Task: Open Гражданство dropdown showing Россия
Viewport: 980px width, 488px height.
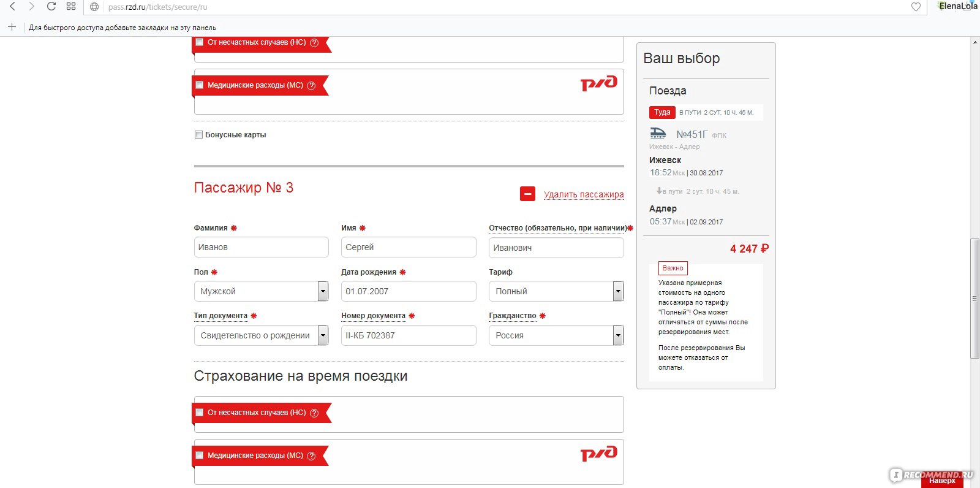Action: pos(556,335)
